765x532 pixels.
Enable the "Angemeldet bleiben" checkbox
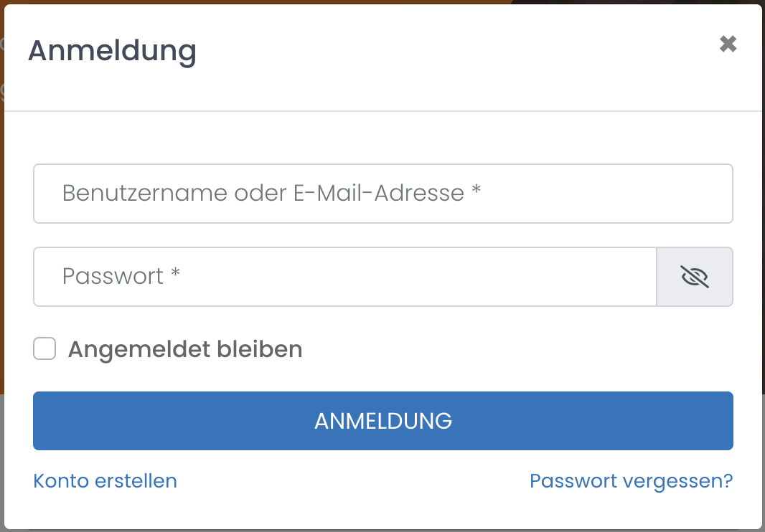[44, 349]
